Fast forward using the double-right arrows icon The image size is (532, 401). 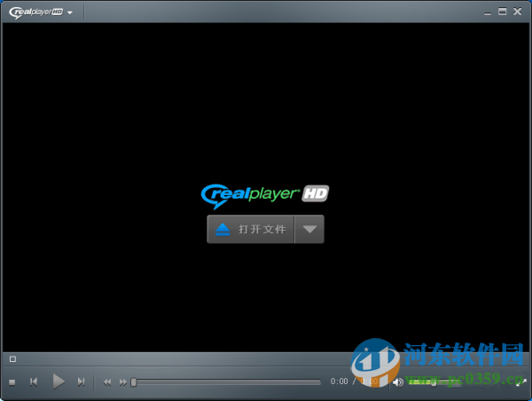click(x=123, y=382)
